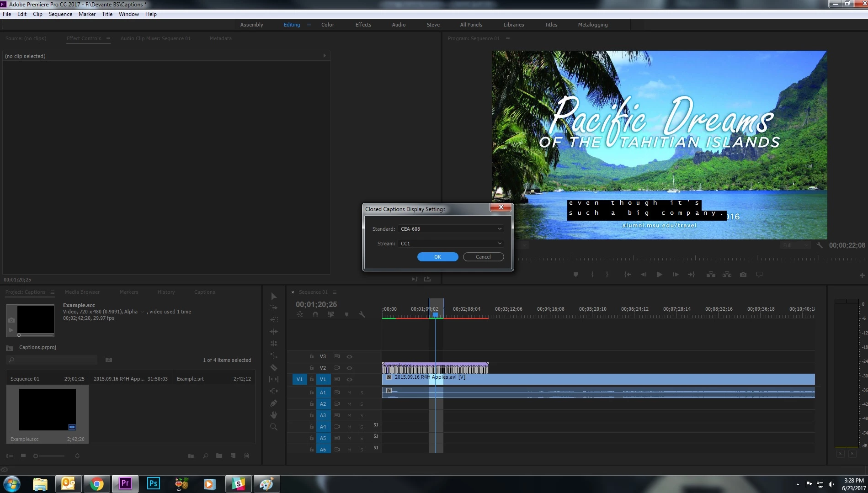This screenshot has height=493, width=868.
Task: Click Mark In in Program Monitor
Action: coord(592,275)
